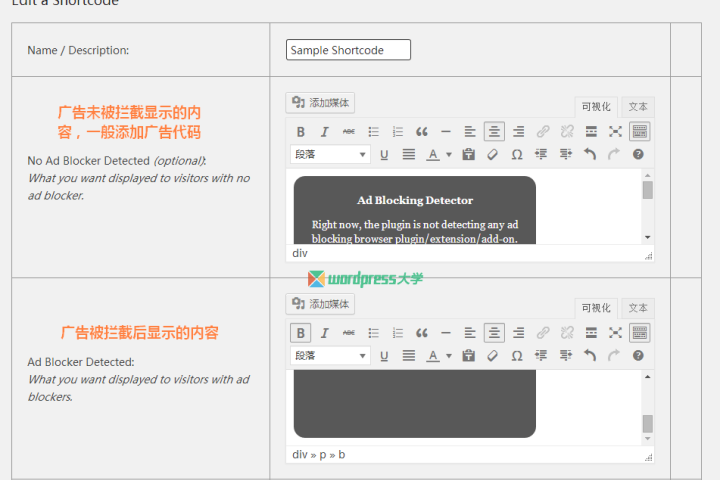Apply strikethrough in the No Ad Blocker editor

tap(349, 132)
